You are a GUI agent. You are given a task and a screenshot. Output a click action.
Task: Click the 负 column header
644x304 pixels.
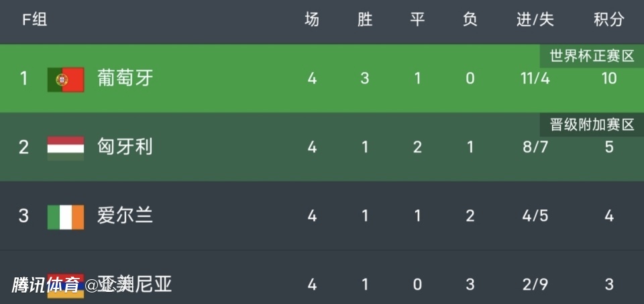pos(470,20)
